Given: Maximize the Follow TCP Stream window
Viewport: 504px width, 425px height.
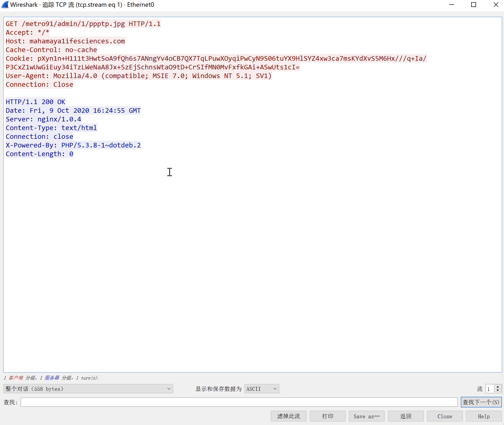Looking at the screenshot, I should click(x=474, y=5).
